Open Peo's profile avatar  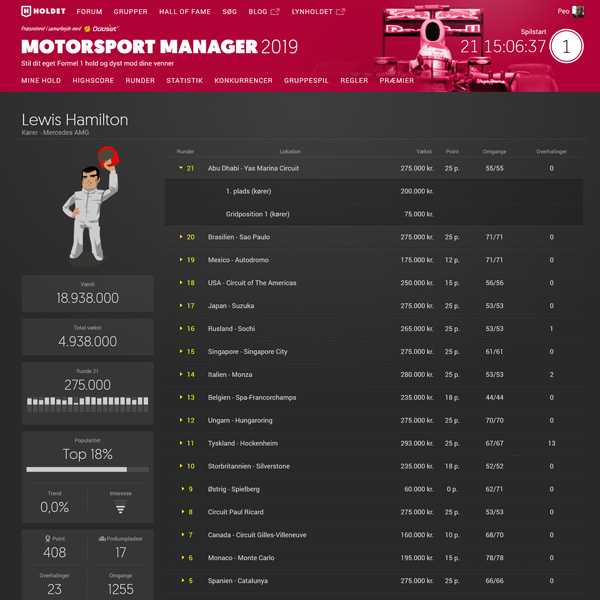[578, 11]
